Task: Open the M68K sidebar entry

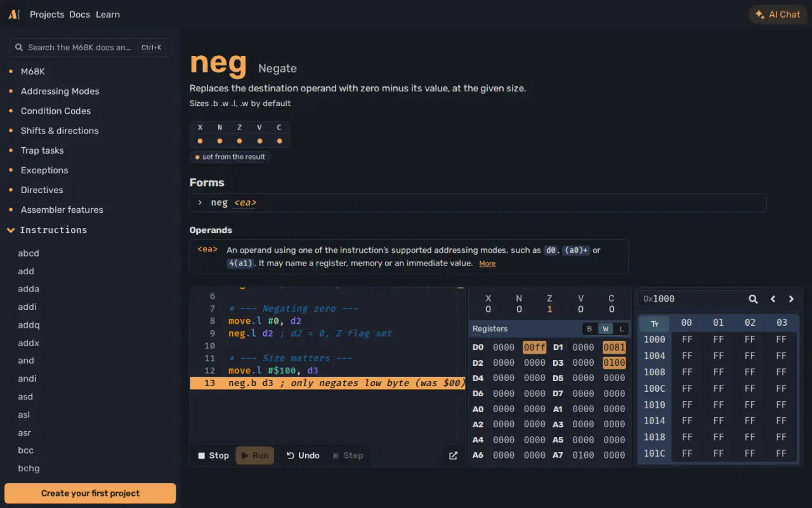Action: (33, 72)
